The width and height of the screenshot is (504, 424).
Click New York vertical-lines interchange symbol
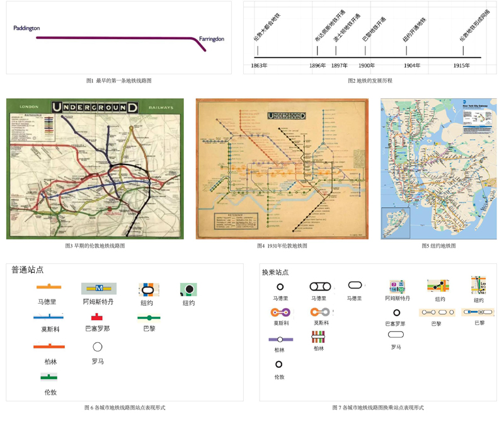coord(478,285)
